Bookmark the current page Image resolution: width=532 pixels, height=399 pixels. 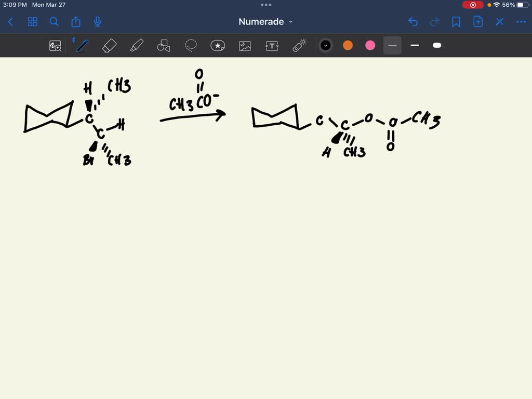point(456,22)
